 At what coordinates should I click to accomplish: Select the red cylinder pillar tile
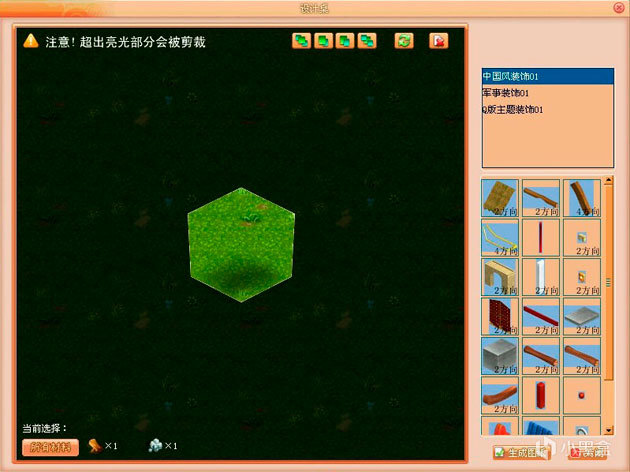(541, 395)
